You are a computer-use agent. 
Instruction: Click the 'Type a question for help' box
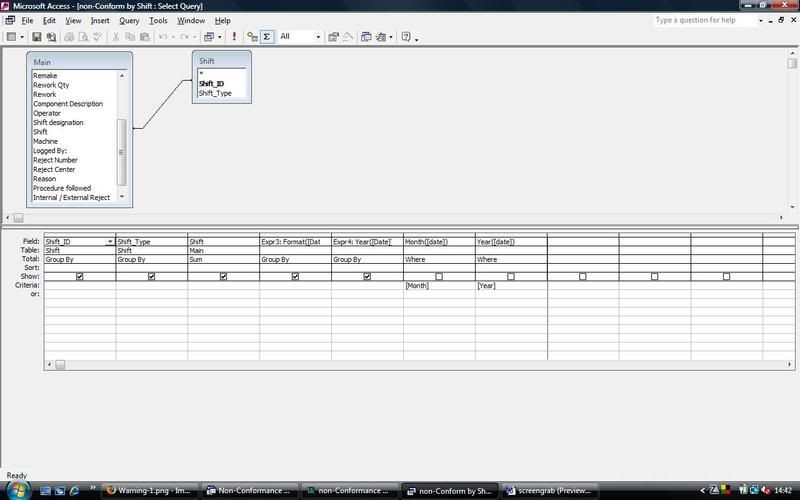(x=704, y=20)
